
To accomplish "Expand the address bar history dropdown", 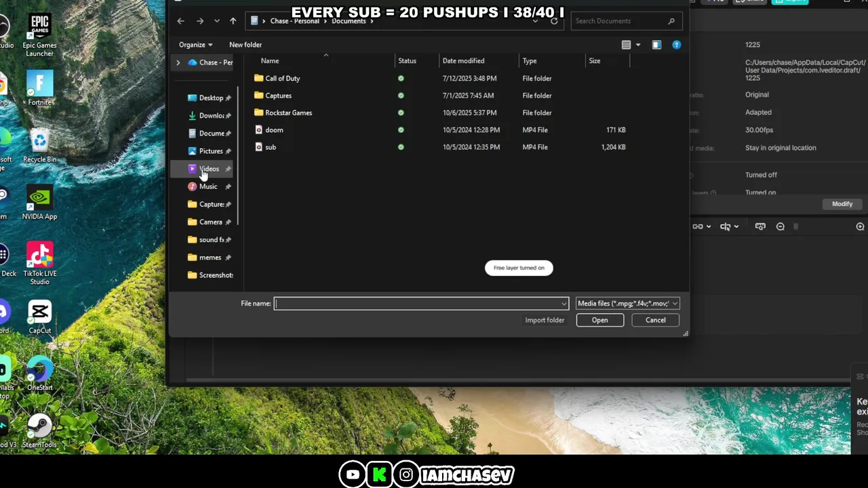I will 535,21.
